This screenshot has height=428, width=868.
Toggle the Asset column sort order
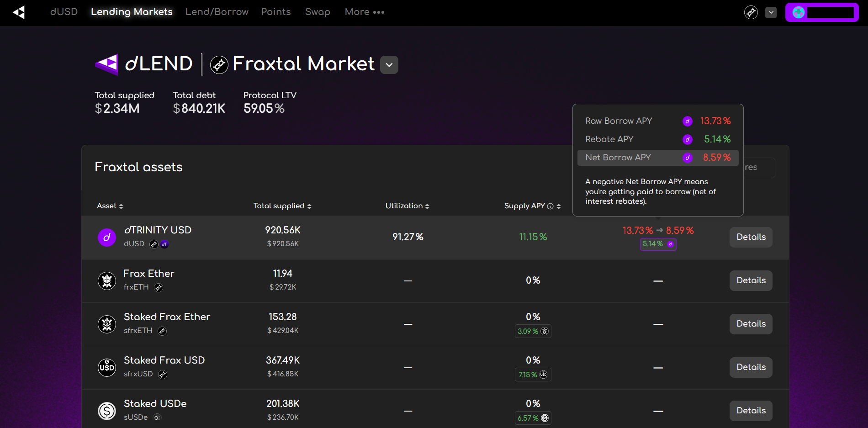[121, 206]
